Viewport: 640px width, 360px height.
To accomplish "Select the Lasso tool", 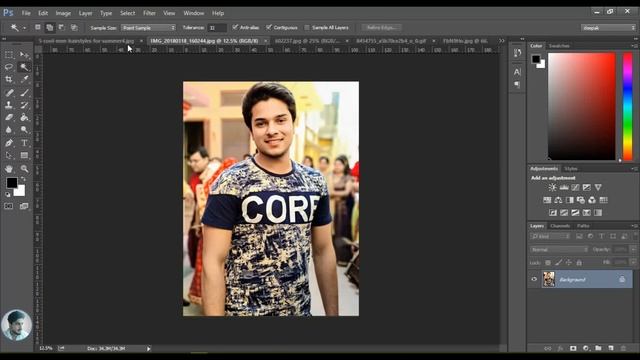I will (9, 67).
